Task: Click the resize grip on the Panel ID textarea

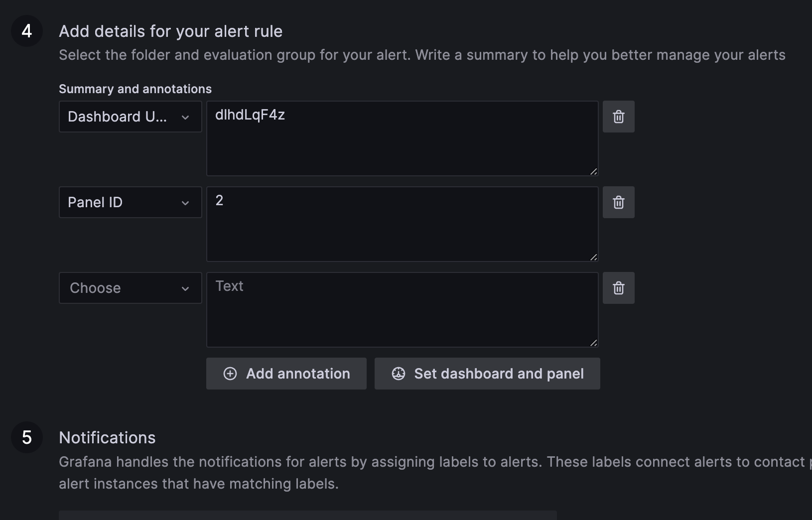Action: 594,257
